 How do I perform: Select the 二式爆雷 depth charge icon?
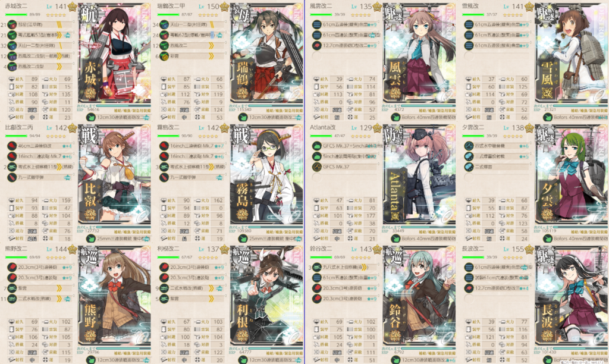point(469,167)
